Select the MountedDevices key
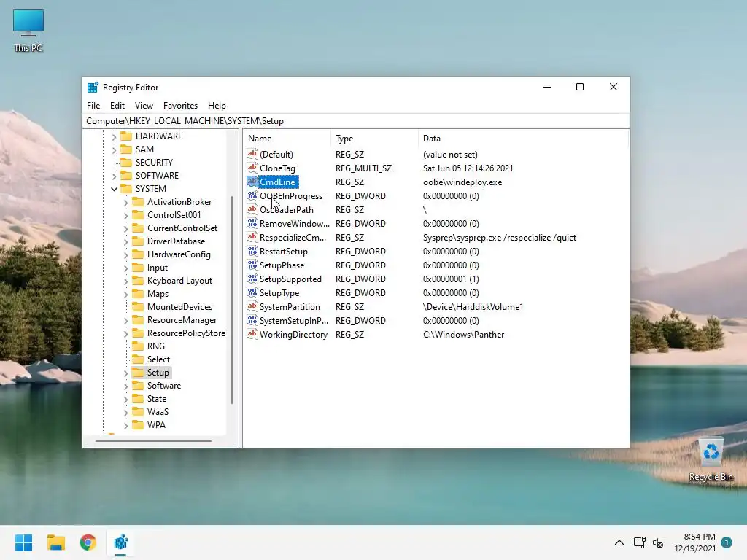The image size is (747, 560). pos(179,307)
